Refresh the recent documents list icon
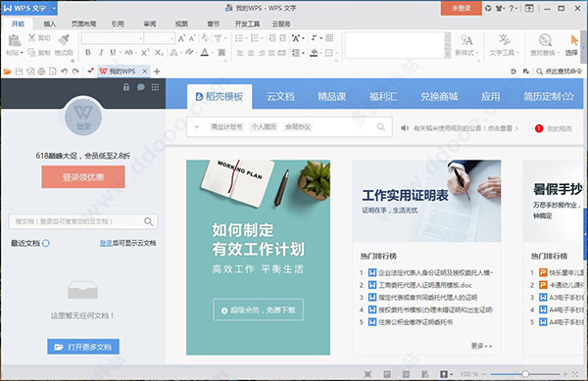Viewport: 588px width, 381px height. click(x=46, y=243)
